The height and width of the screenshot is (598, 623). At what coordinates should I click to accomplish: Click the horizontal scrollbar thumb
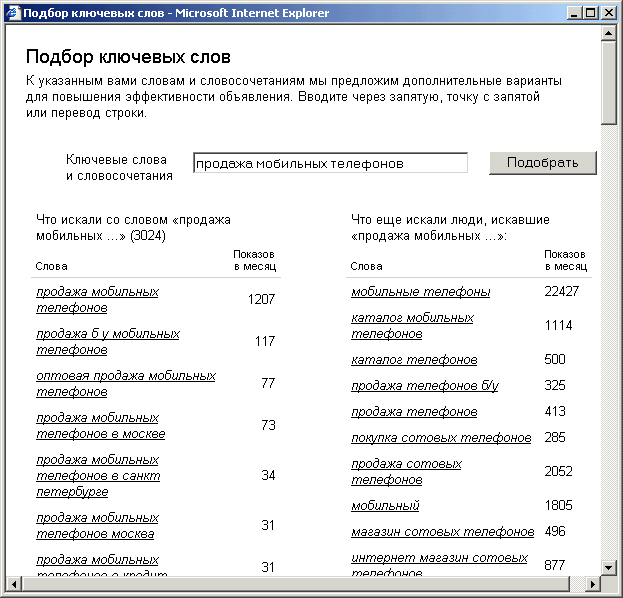(296, 584)
